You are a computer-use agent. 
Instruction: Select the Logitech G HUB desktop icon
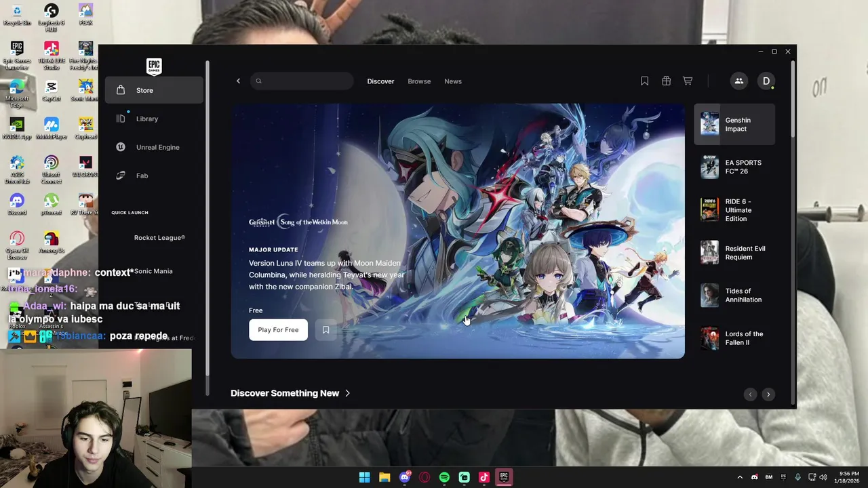(x=51, y=18)
